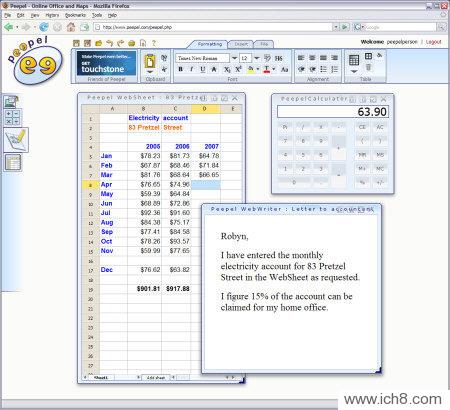Click the Redo arrow in the quick toolbar
Viewport: 450px width, 410px height.
(x=120, y=43)
